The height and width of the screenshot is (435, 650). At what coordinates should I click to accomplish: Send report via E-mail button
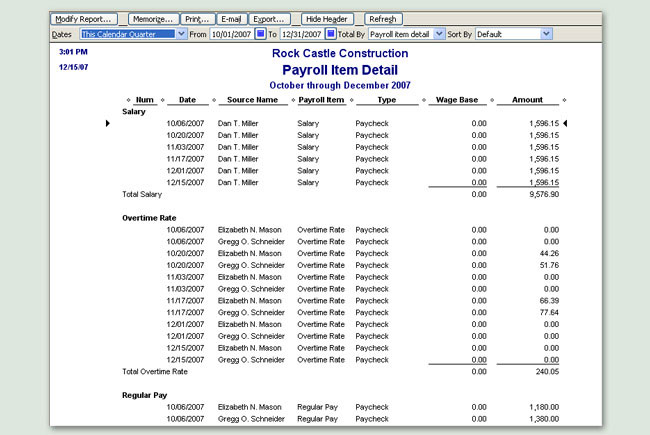(x=230, y=19)
